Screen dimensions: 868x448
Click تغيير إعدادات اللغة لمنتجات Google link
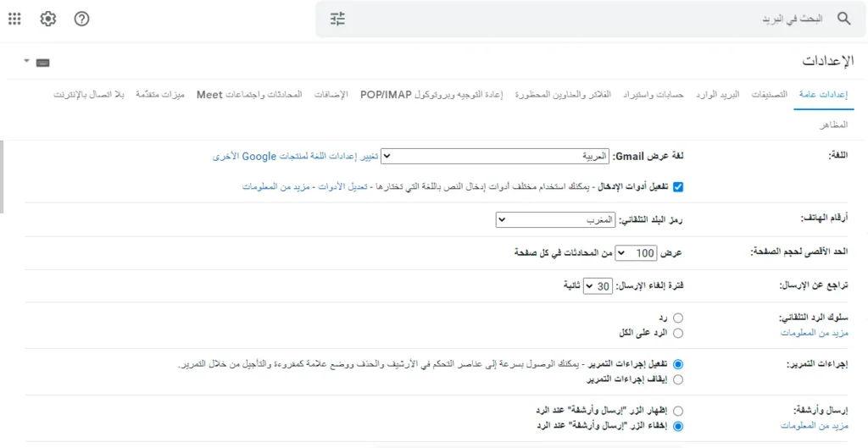pos(296,157)
